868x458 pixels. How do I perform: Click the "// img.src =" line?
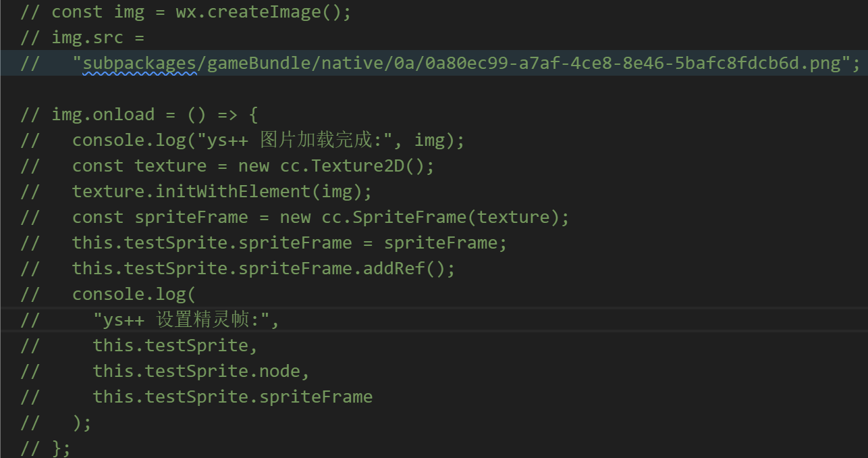82,38
